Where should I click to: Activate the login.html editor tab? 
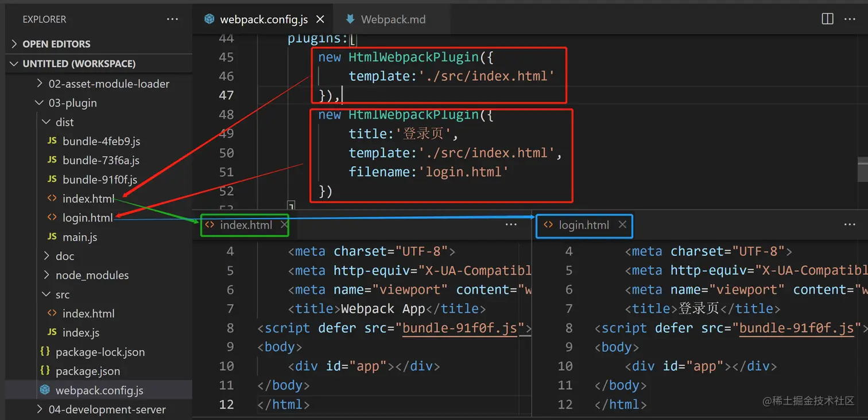pyautogui.click(x=584, y=225)
